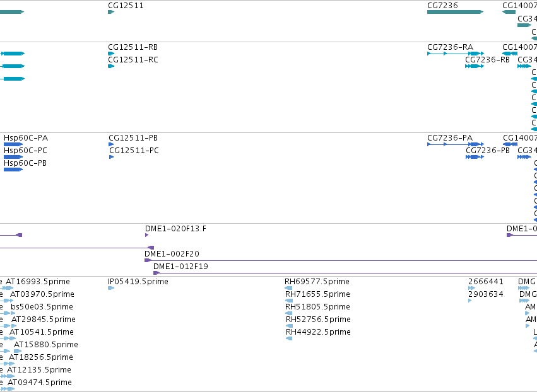Open the RH51805.5prime EST label
The width and height of the screenshot is (537, 392).
point(317,307)
